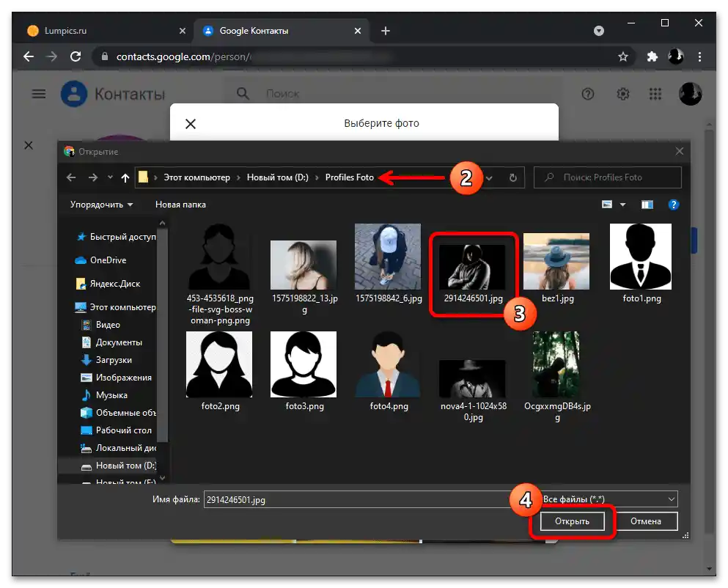Viewport: 728px width, 588px height.
Task: Expand the view options dropdown arrow
Action: tap(622, 205)
